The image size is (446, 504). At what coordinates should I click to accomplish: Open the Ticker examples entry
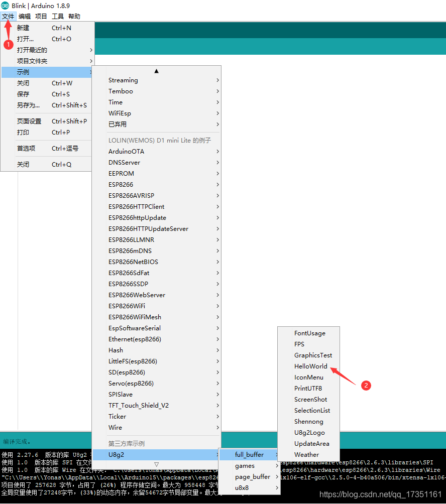[x=157, y=417]
